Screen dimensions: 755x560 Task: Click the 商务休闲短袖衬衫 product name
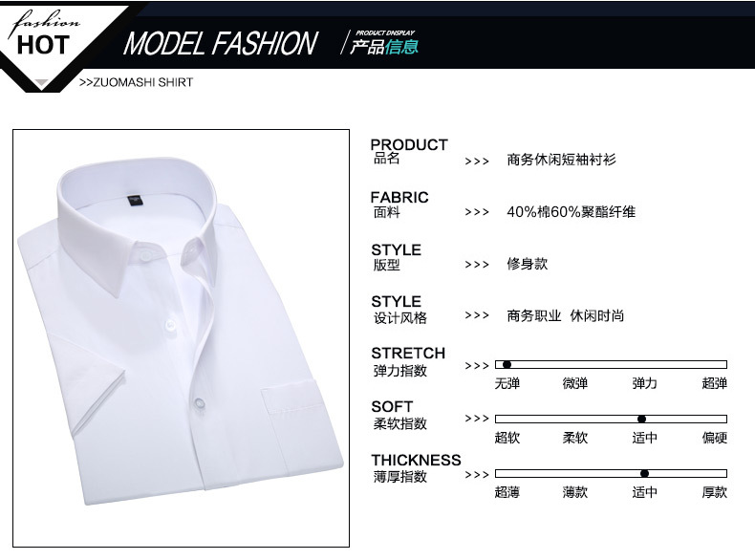click(561, 160)
